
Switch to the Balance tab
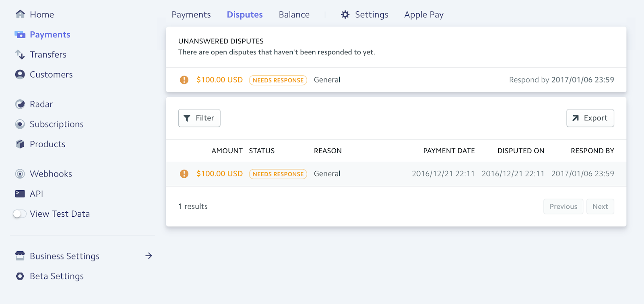coord(294,15)
